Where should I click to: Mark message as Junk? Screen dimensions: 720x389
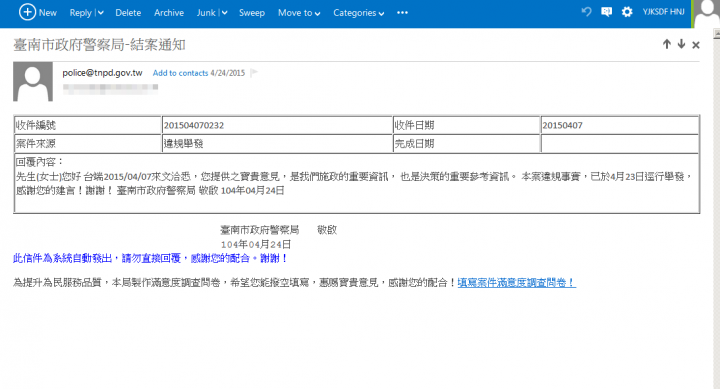206,13
